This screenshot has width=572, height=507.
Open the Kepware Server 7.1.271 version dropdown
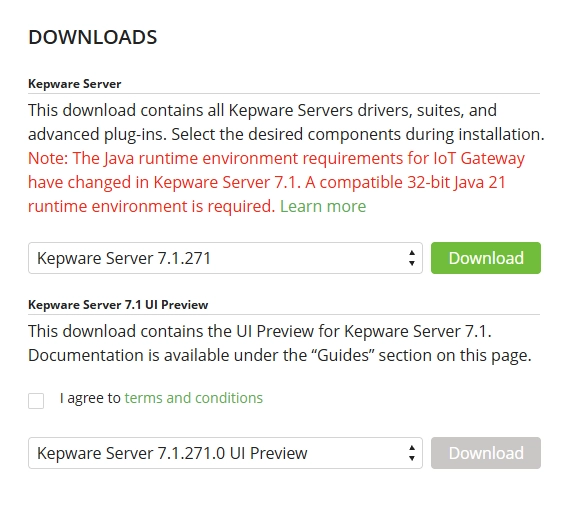click(x=225, y=258)
